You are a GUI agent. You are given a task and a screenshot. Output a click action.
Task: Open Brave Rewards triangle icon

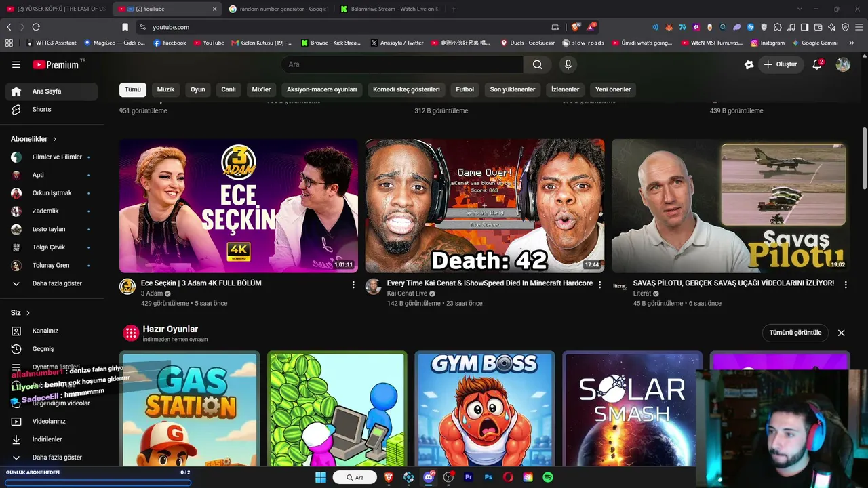pyautogui.click(x=592, y=27)
